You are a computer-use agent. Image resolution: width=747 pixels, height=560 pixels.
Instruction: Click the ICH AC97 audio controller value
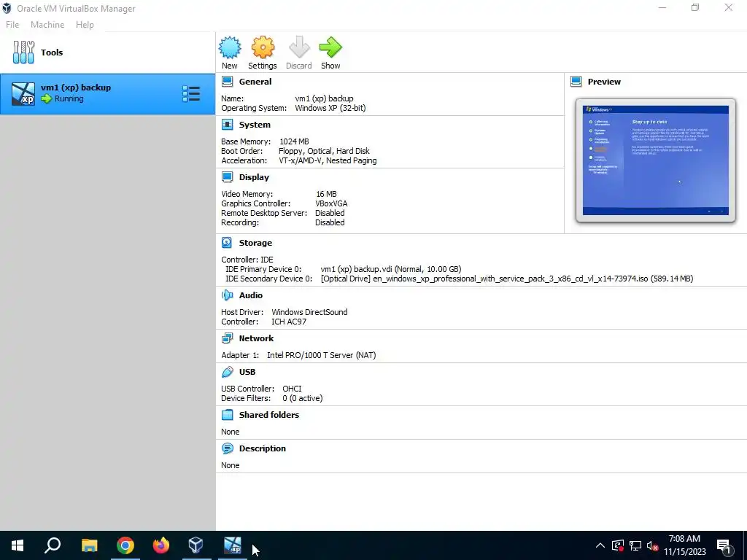tap(289, 322)
